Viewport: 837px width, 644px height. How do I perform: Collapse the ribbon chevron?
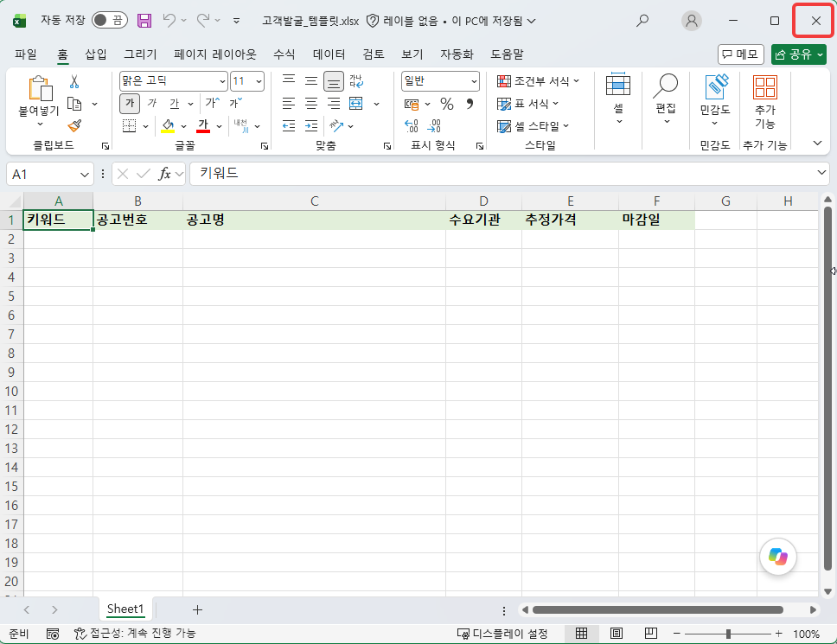[817, 143]
